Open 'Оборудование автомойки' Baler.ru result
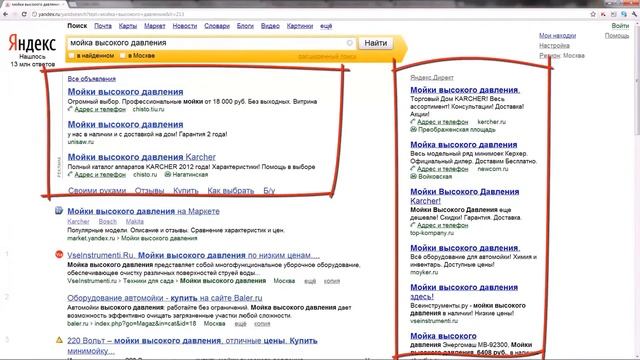This screenshot has height=360, width=640. 165,298
